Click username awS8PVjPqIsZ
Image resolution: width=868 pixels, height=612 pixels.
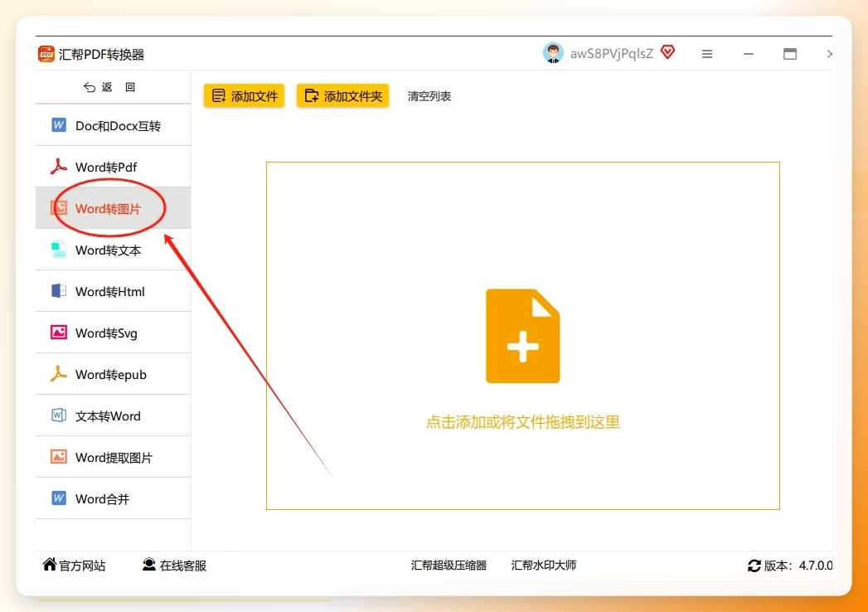tap(612, 53)
